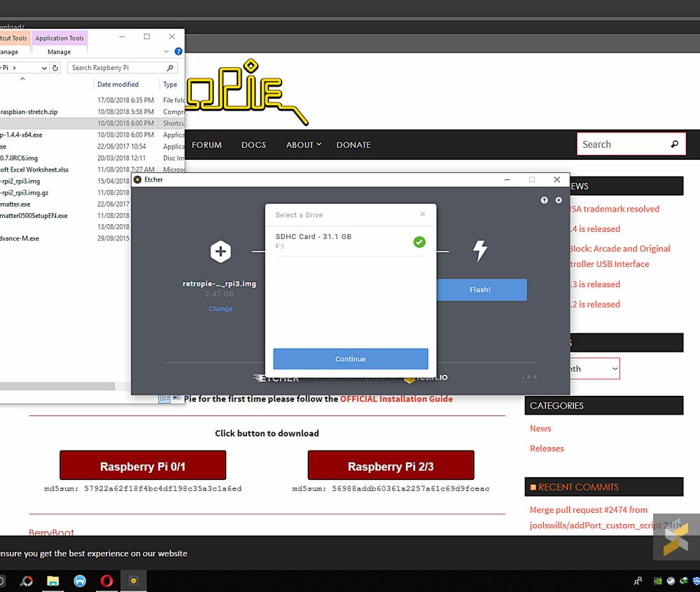
Task: Open the BerryBoot link
Action: 51,532
